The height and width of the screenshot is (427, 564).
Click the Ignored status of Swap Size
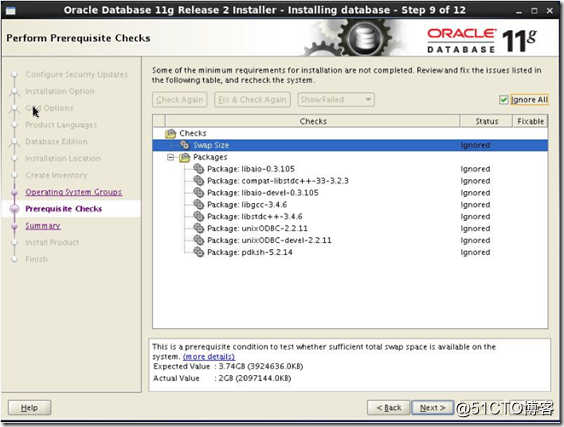[475, 145]
